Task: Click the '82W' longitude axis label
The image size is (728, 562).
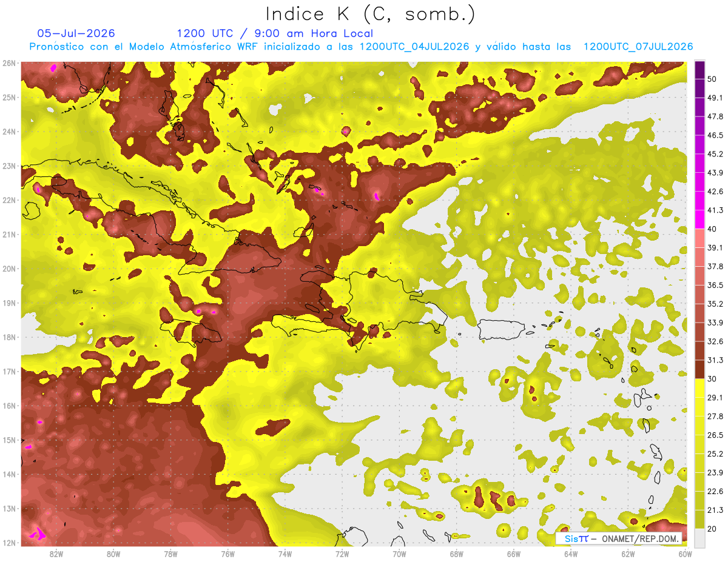Action: pos(56,554)
